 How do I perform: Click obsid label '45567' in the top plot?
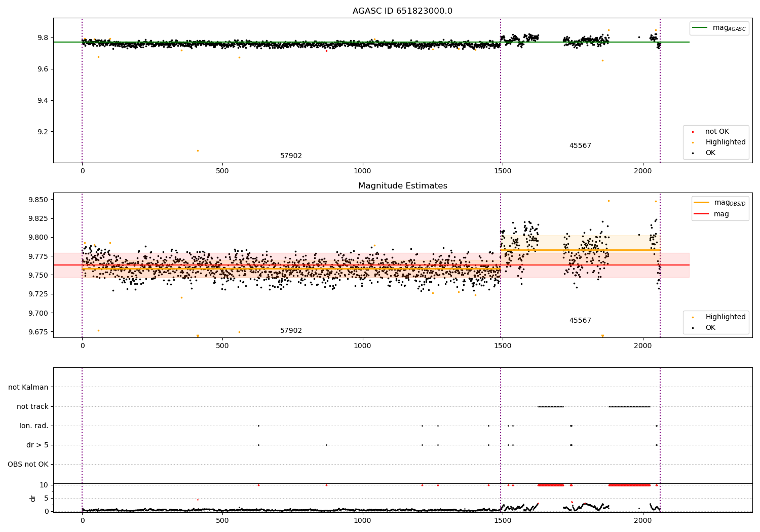click(x=580, y=146)
